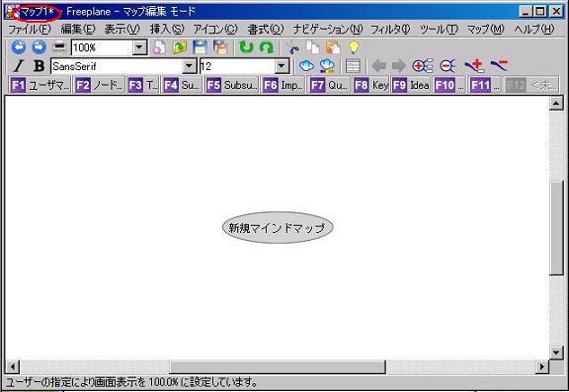Click the F5 Subsu.. function key button

point(232,85)
